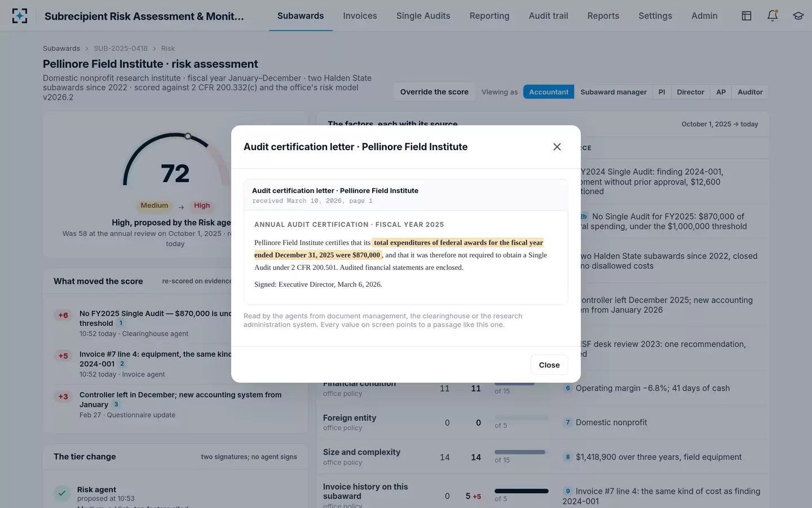Click the Invoice history score bar

(522, 491)
